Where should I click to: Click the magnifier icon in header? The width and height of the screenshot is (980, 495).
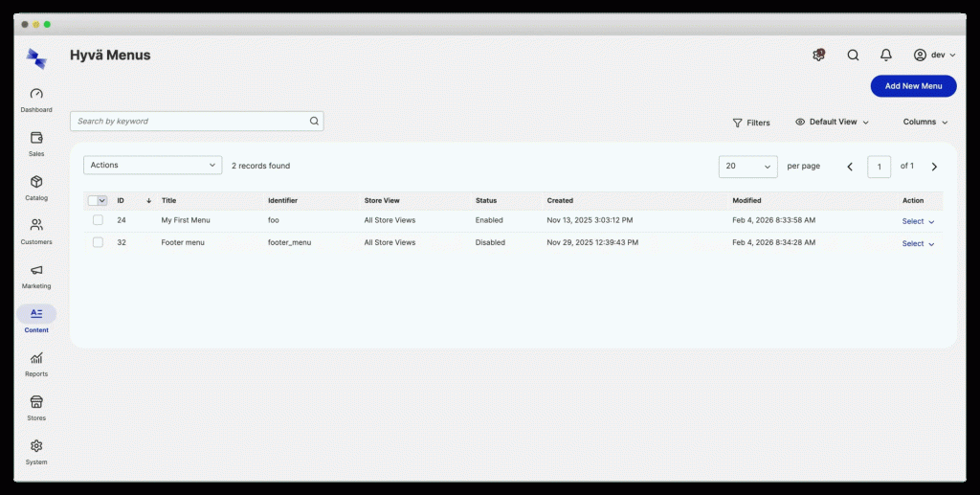(x=853, y=55)
